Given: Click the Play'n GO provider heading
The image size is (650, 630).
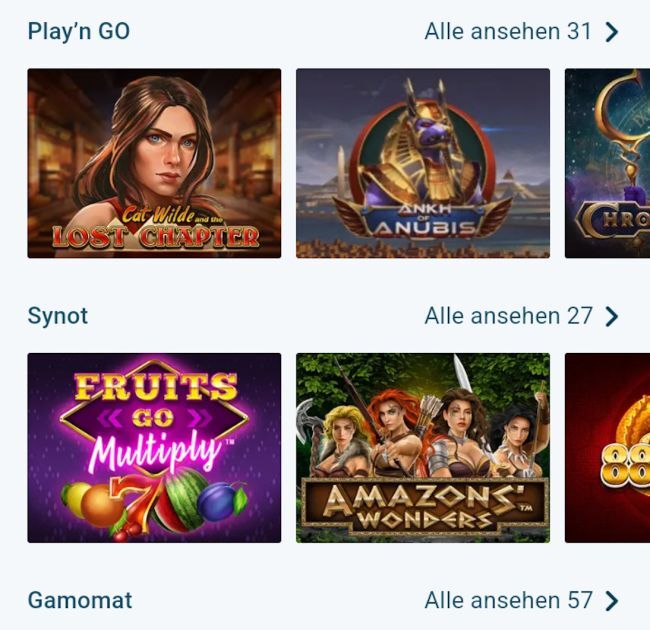Looking at the screenshot, I should (79, 32).
